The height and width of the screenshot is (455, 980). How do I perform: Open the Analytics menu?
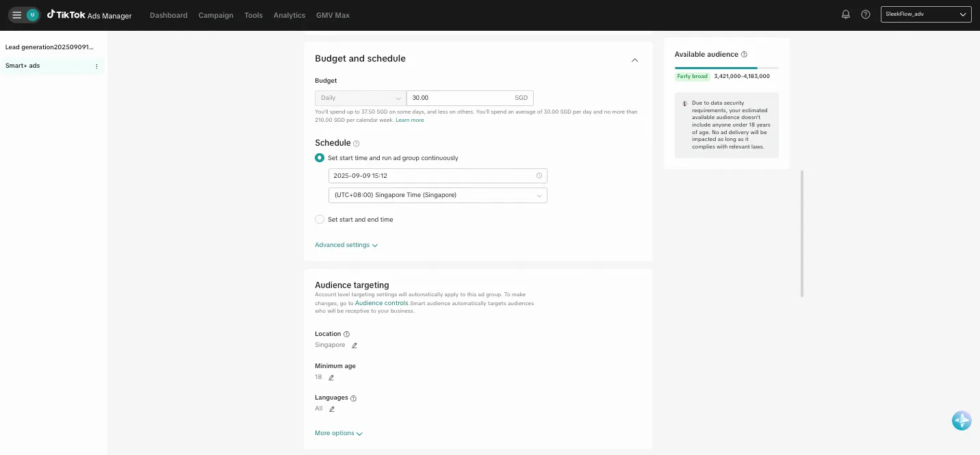(289, 15)
